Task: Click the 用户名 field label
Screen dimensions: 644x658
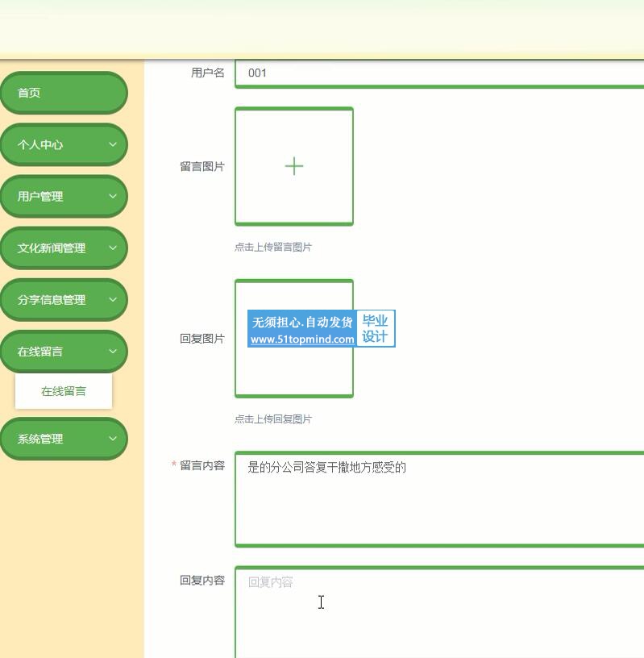Action: (x=208, y=73)
